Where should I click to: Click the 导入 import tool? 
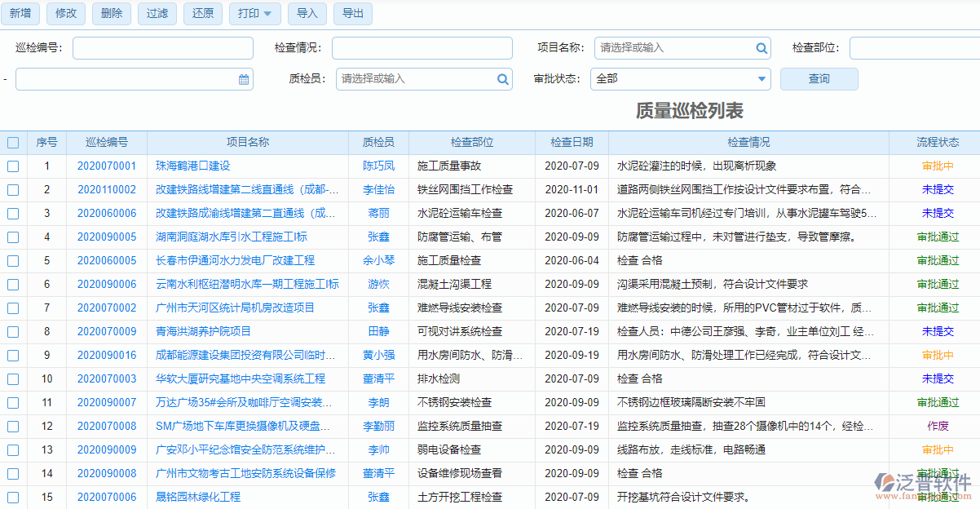(x=307, y=14)
